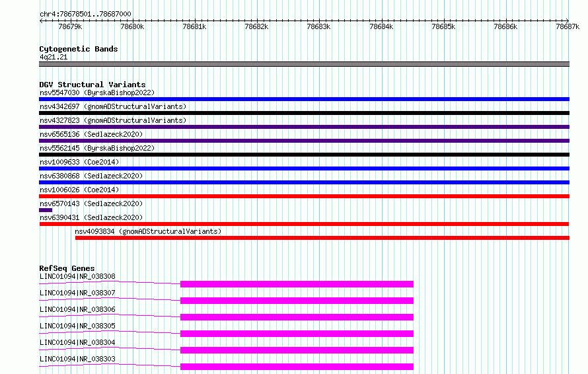Click the magenta exon of LINC01094|NR_038305
The height and width of the screenshot is (374, 588).
click(x=297, y=334)
